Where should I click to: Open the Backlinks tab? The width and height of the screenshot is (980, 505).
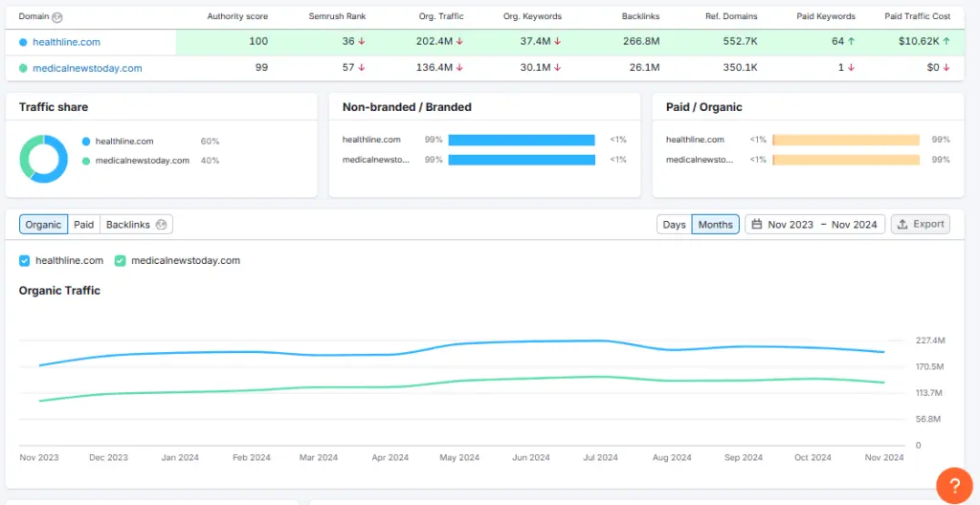[128, 225]
